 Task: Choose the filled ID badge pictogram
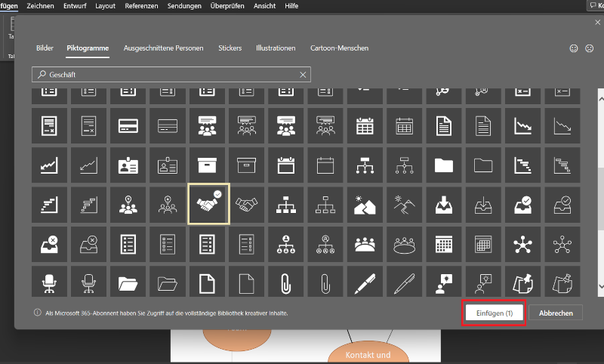[x=130, y=164]
